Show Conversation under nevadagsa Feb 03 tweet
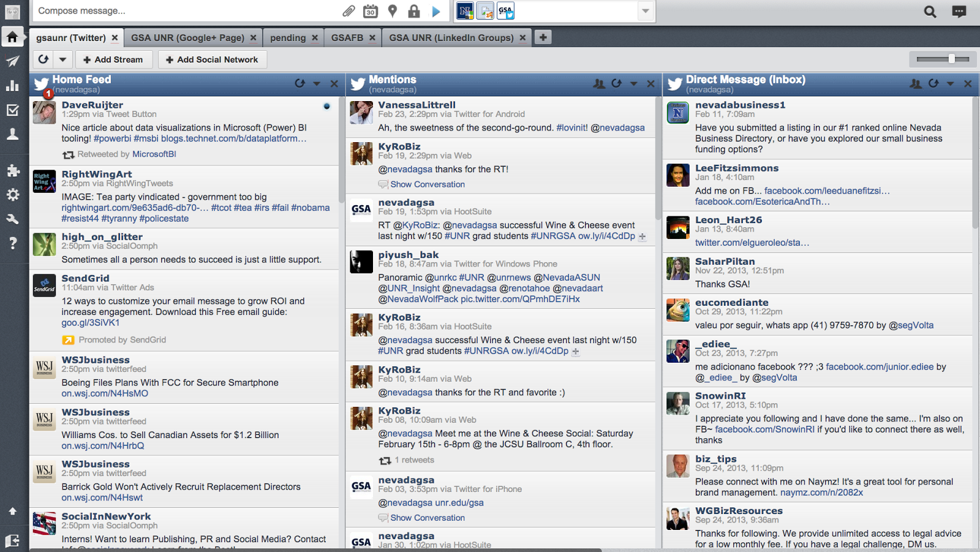This screenshot has height=552, width=980. [x=428, y=518]
